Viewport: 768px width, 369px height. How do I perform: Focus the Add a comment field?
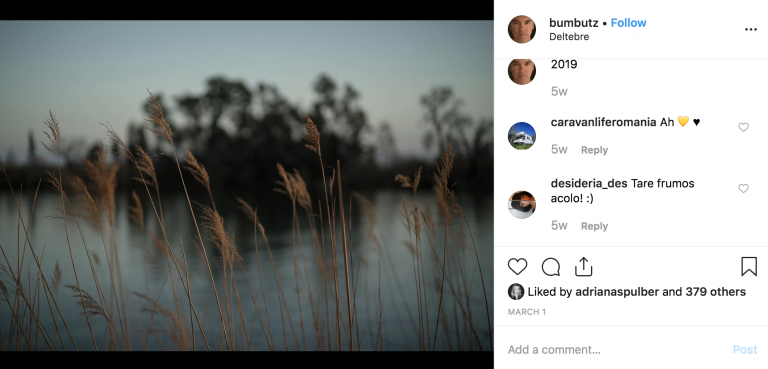pyautogui.click(x=617, y=350)
